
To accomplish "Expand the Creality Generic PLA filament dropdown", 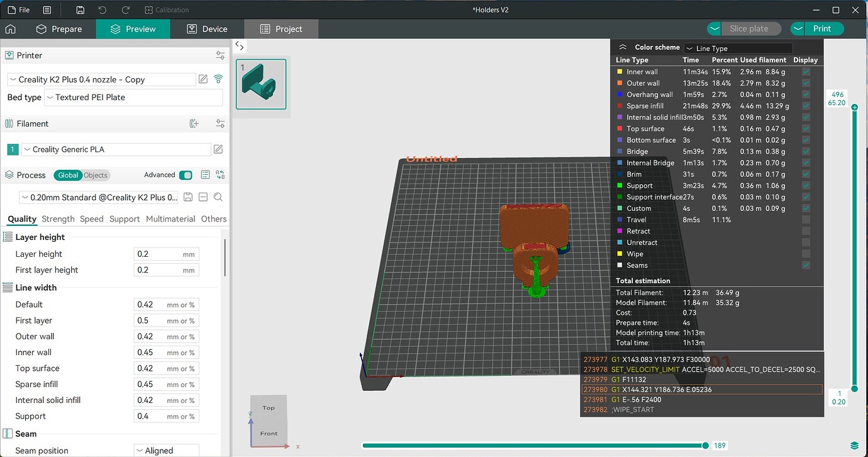I will pyautogui.click(x=116, y=149).
